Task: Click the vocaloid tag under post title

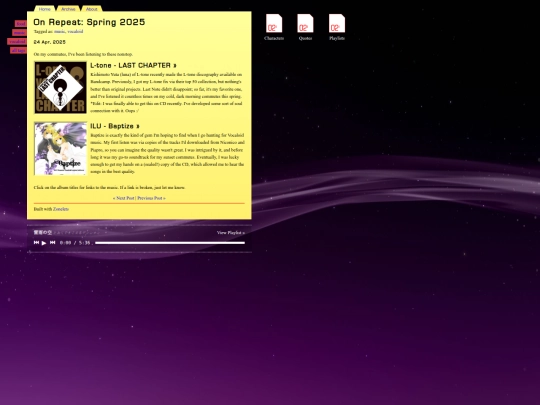Action: 75,31
